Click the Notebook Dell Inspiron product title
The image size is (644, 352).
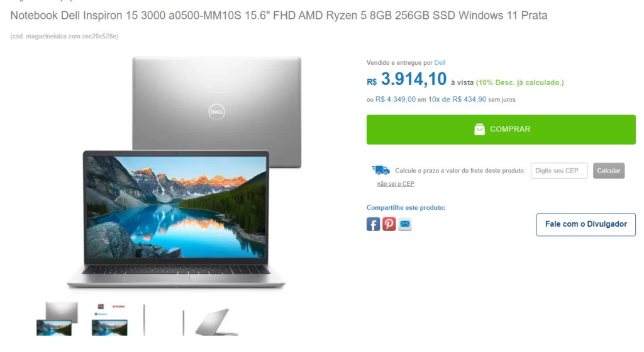tap(279, 16)
